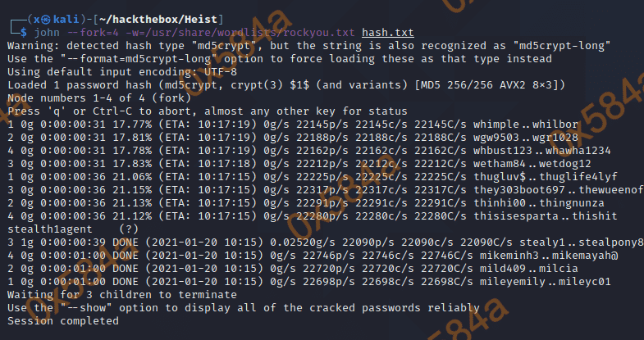Click the "Loaded 1 password hash" text

79,86
